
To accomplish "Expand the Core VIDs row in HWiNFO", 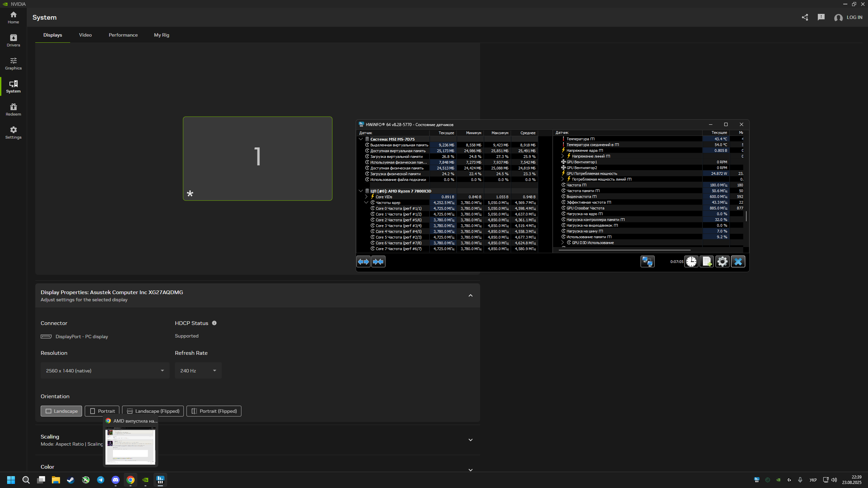I will (366, 197).
